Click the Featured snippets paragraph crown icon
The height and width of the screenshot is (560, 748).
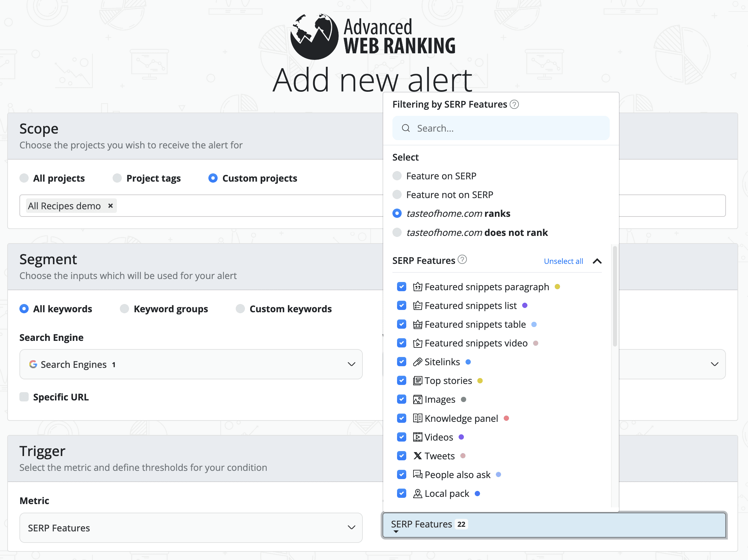[x=417, y=287]
